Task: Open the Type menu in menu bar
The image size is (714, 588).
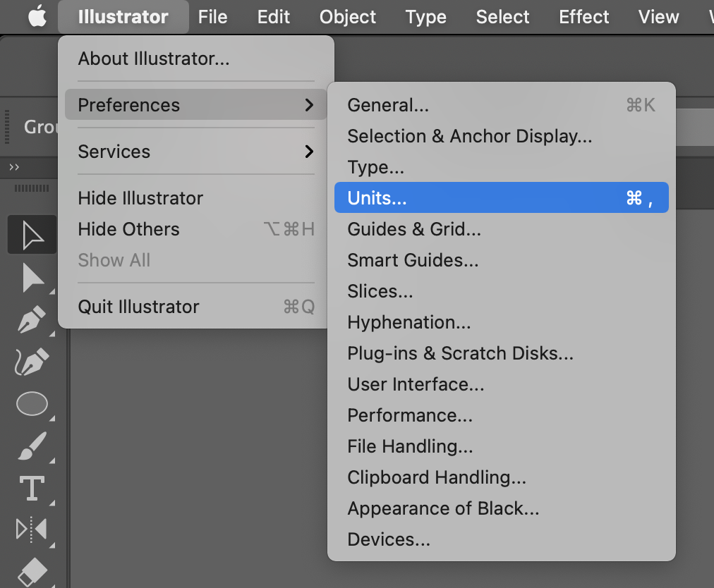Action: pos(425,17)
